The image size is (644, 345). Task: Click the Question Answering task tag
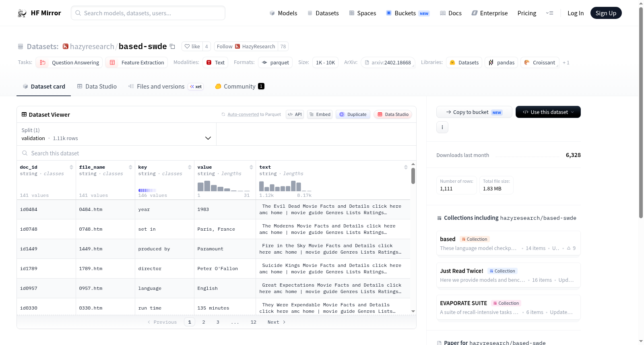pyautogui.click(x=69, y=62)
